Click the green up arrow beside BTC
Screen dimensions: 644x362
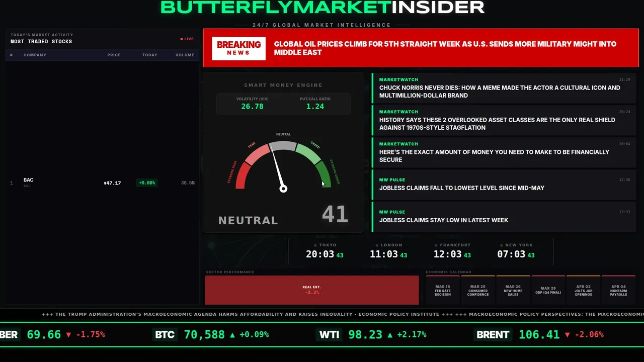(232, 334)
